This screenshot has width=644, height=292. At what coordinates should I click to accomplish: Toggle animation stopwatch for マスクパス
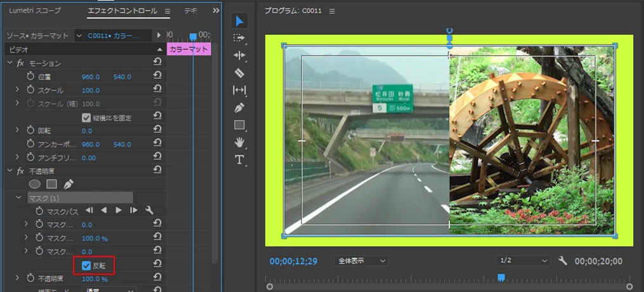(x=39, y=211)
